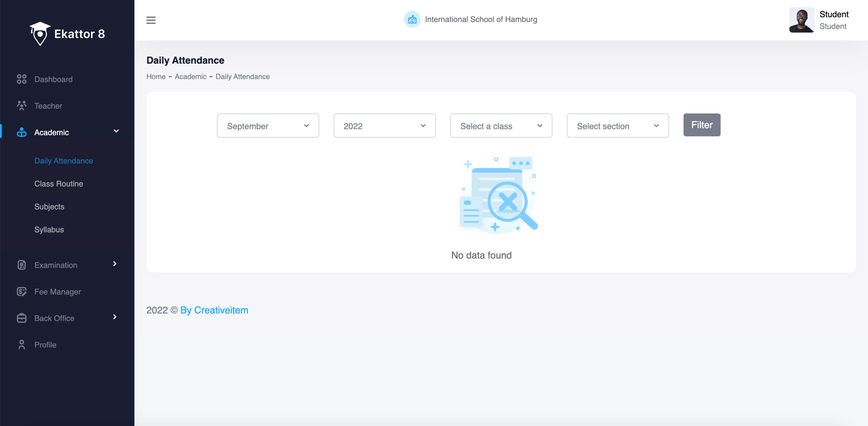This screenshot has width=868, height=426.
Task: Click the Examination sidebar icon
Action: pos(22,265)
